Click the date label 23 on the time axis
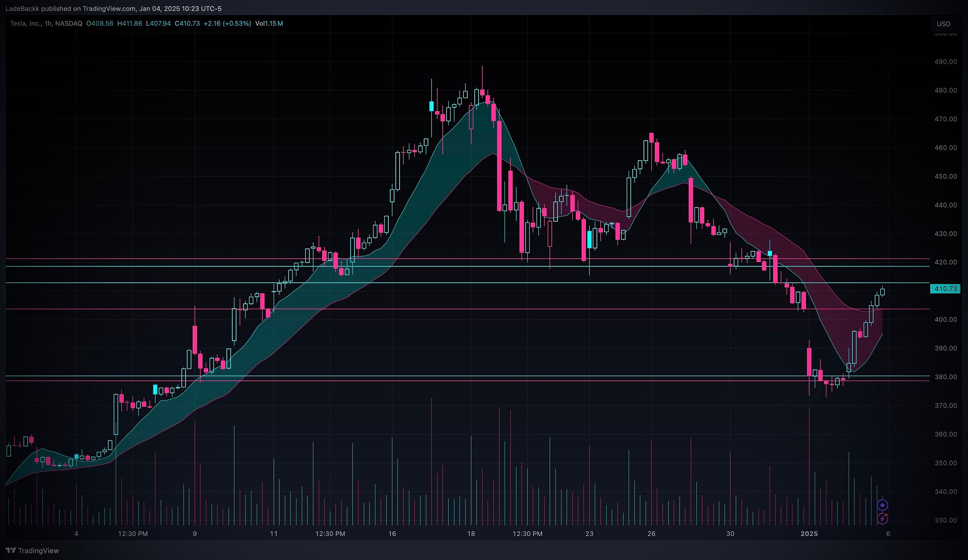This screenshot has height=560, width=968. (589, 534)
